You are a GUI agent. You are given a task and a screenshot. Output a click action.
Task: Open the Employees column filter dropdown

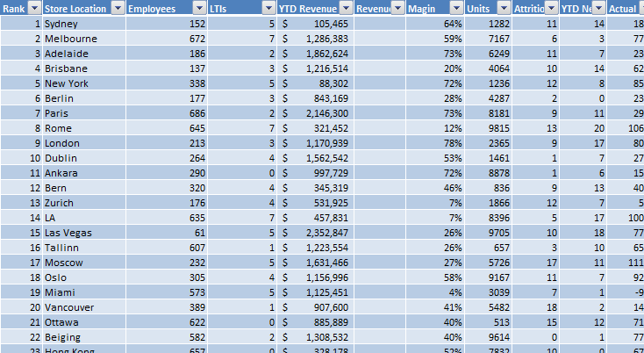(200, 8)
